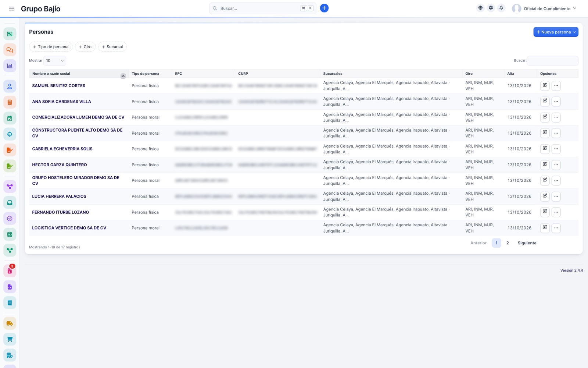Open the calendar check sidebar icon

(10, 118)
